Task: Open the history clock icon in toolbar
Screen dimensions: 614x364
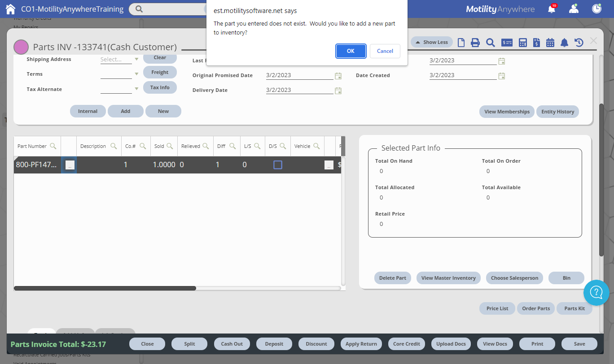Action: click(x=579, y=43)
